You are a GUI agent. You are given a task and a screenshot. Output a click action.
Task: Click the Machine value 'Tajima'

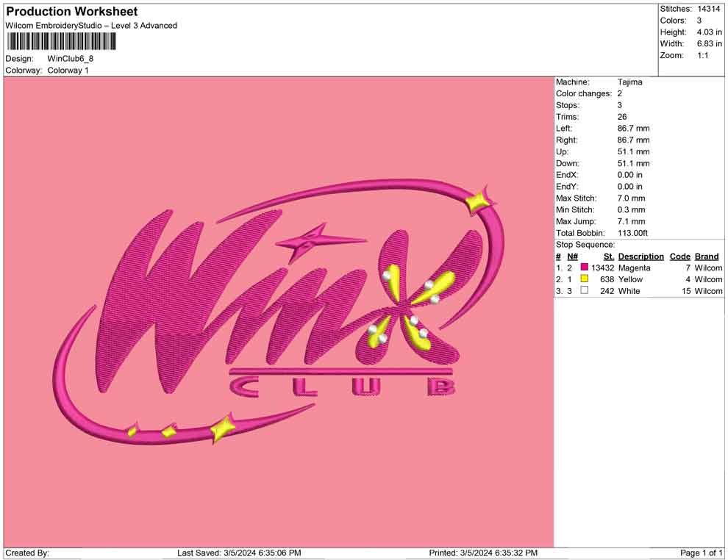click(x=629, y=82)
